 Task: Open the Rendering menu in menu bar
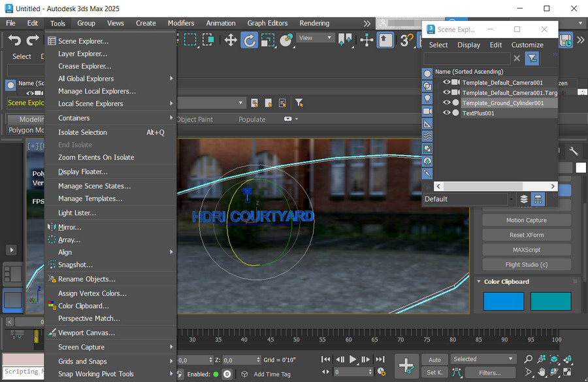pos(314,24)
